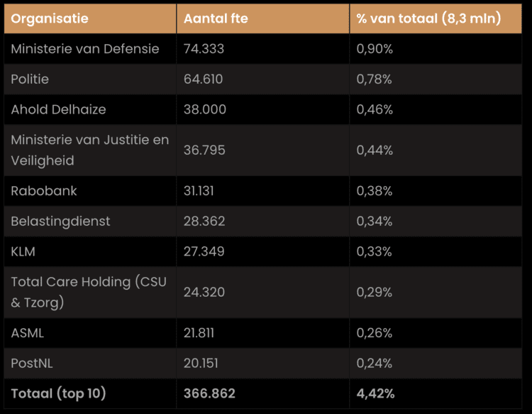
Task: Select the 0,33% percentage for KLM
Action: click(375, 251)
